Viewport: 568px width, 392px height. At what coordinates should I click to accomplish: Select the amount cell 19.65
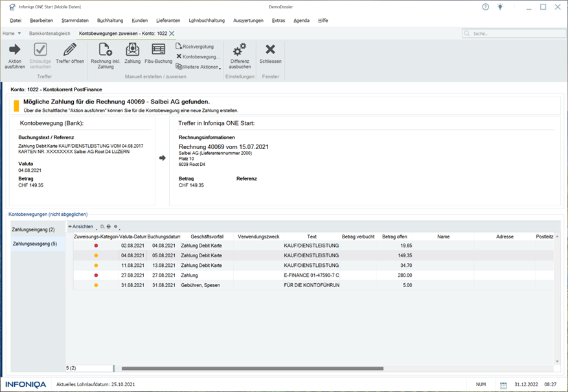(394, 246)
